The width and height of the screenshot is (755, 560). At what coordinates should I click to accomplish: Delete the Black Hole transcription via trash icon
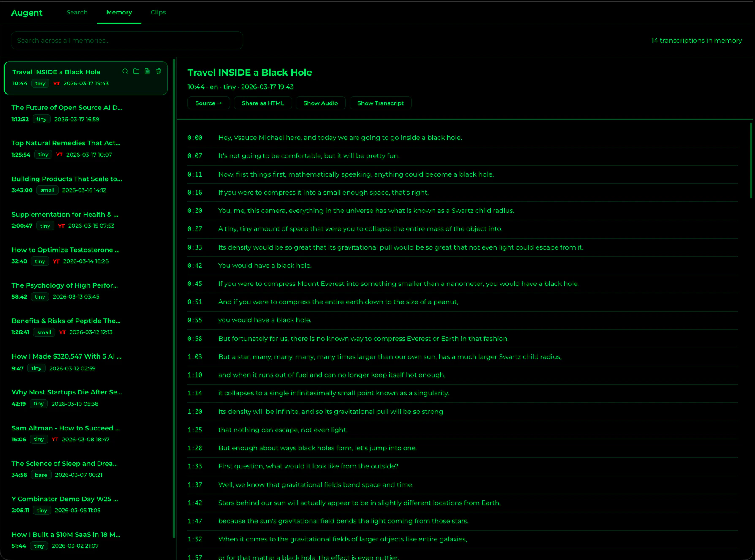(158, 71)
